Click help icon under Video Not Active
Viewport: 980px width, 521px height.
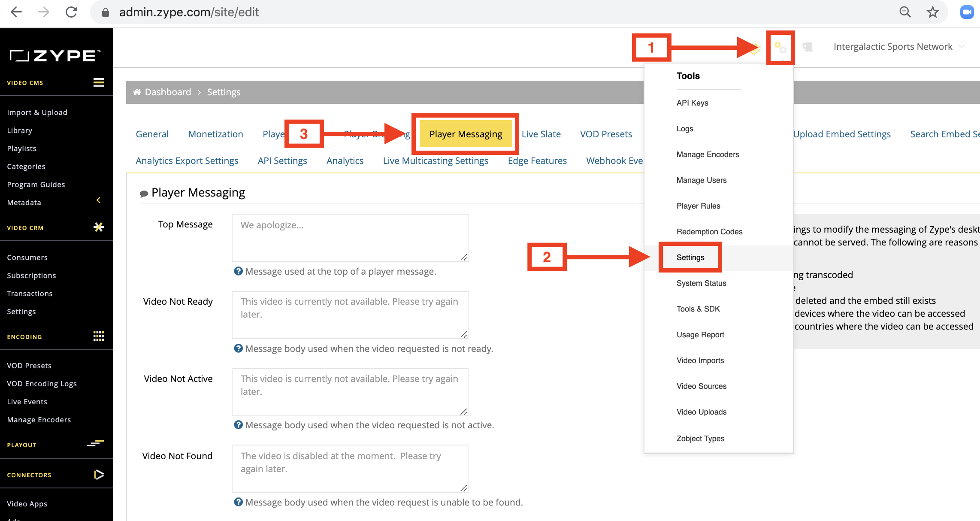[x=238, y=424]
